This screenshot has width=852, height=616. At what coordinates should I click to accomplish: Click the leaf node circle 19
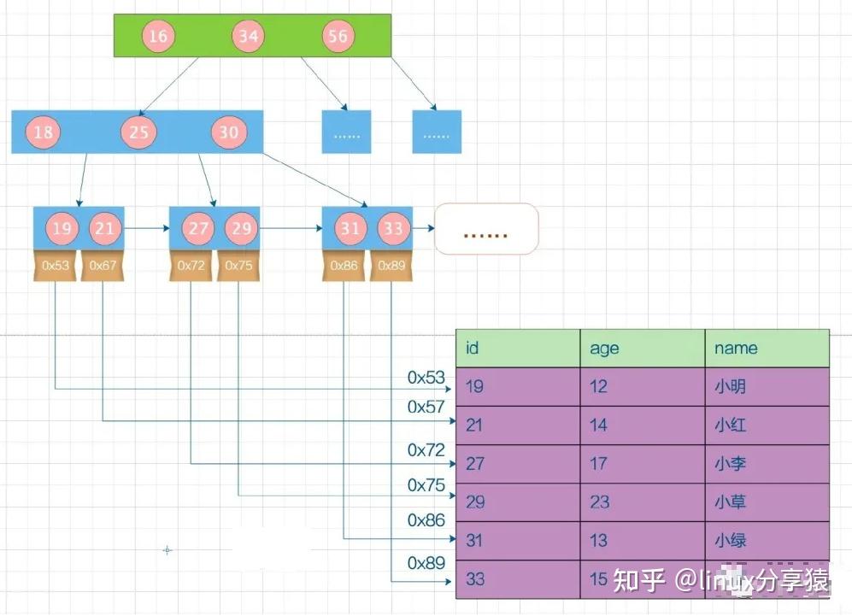click(x=62, y=228)
